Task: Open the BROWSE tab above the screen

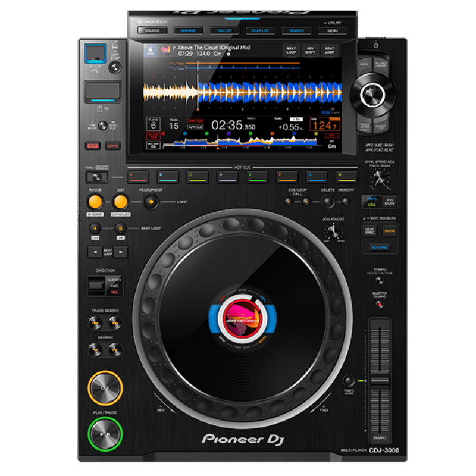Action: point(189,30)
